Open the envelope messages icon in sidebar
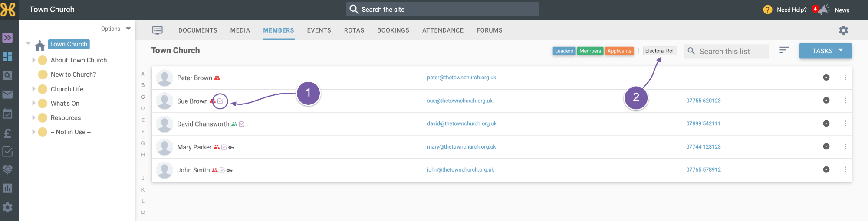The image size is (868, 221). point(7,94)
